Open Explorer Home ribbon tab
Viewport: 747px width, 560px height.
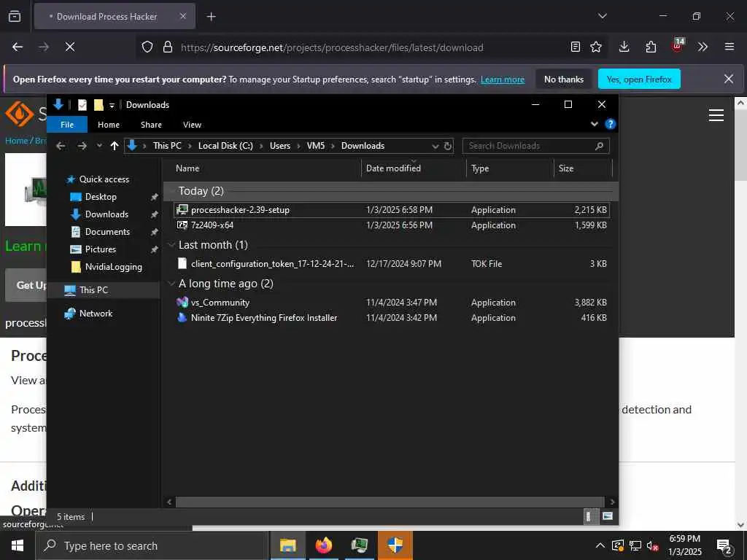pos(109,124)
